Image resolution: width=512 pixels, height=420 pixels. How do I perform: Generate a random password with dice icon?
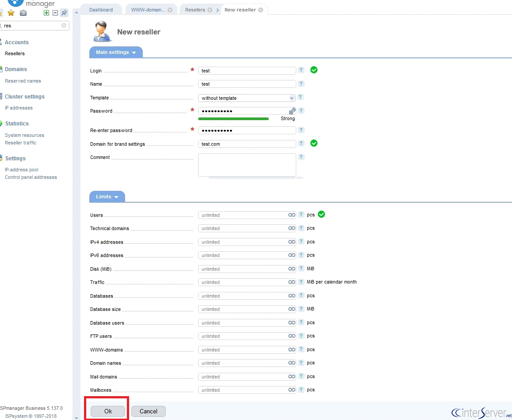292,111
